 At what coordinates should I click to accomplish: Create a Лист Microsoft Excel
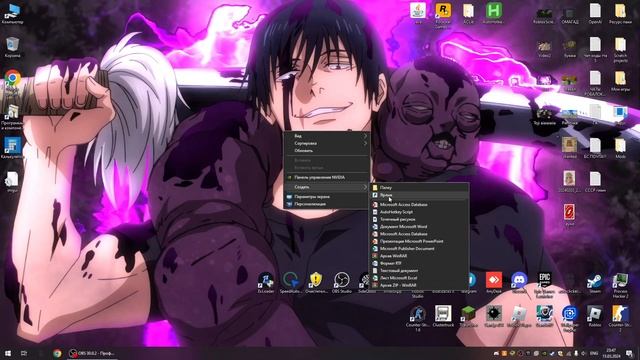pos(419,278)
